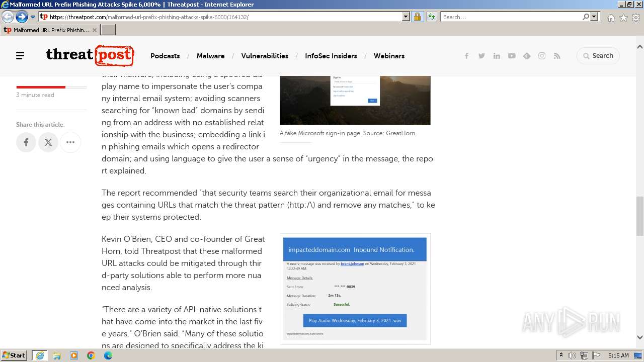
Task: Open Threatpost LinkedIn icon in header
Action: pos(497,56)
